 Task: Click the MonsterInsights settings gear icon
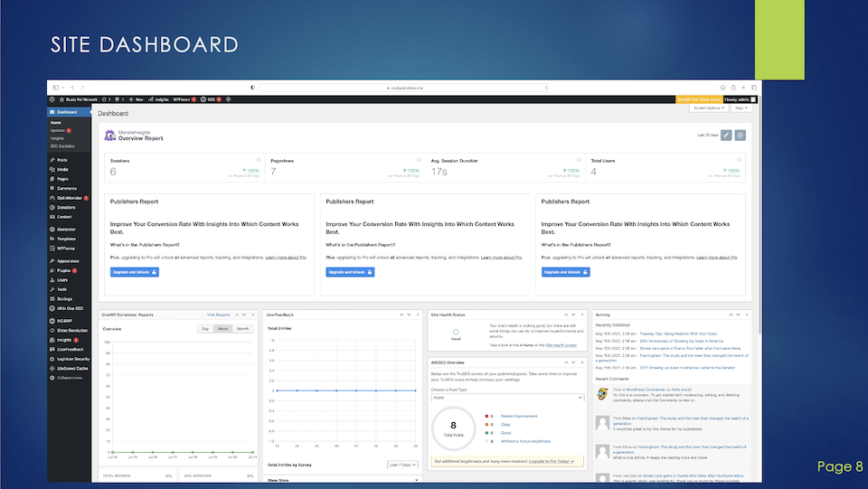[740, 135]
